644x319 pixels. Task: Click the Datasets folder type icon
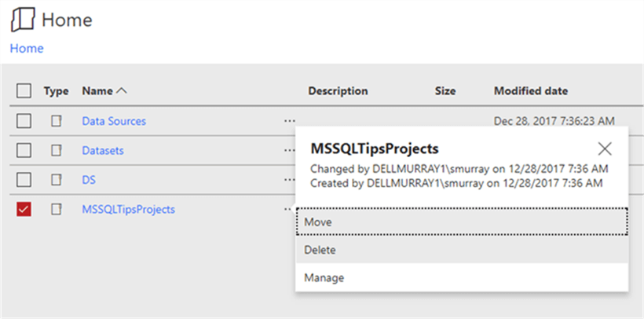pyautogui.click(x=57, y=150)
